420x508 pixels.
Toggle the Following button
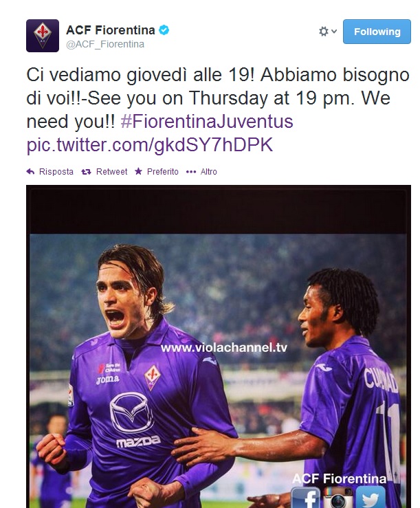tap(377, 32)
